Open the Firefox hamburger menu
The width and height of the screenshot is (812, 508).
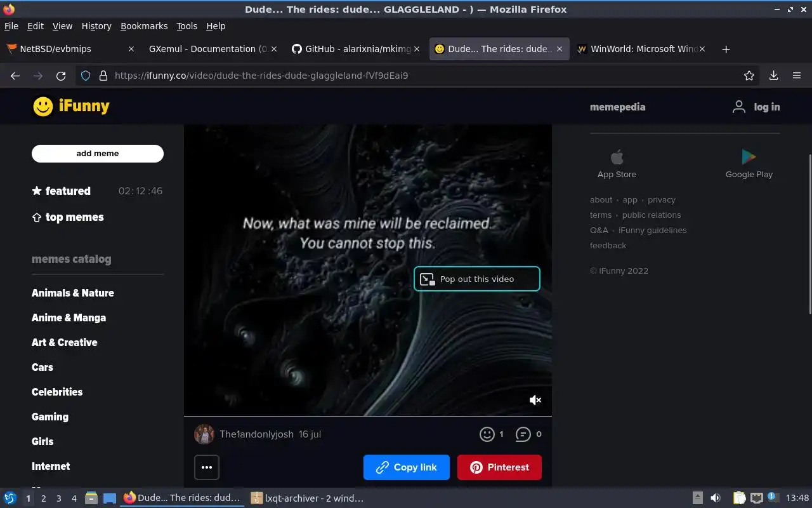797,76
